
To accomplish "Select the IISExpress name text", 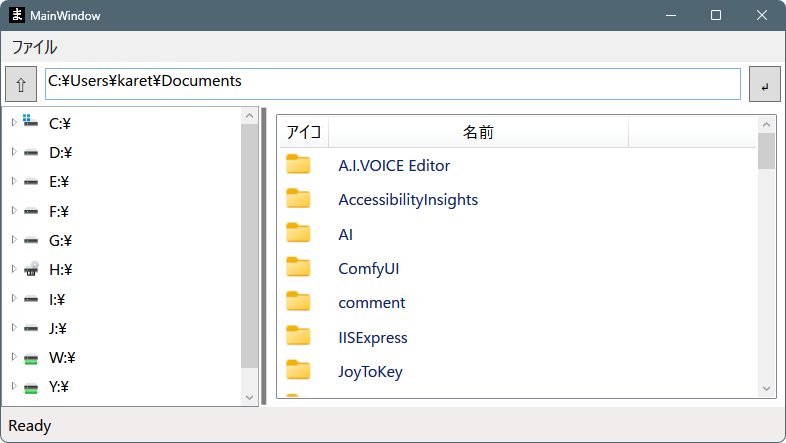I will tap(373, 338).
